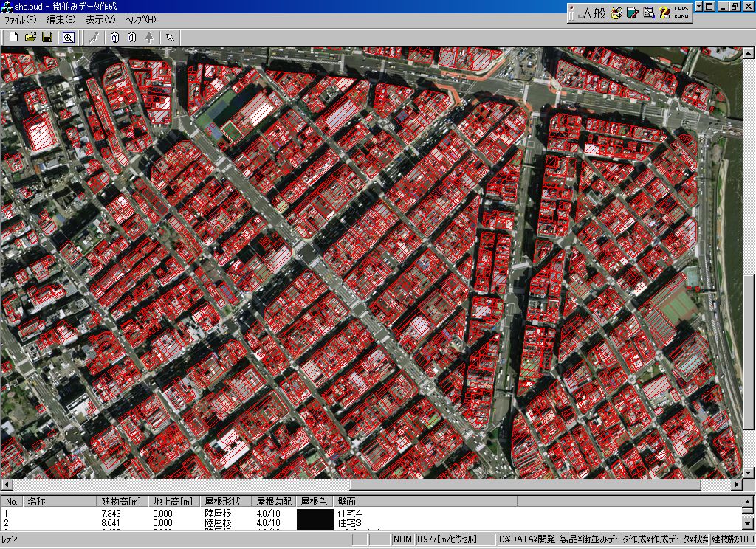
Task: Open the ファイル(F) menu
Action: 20,20
